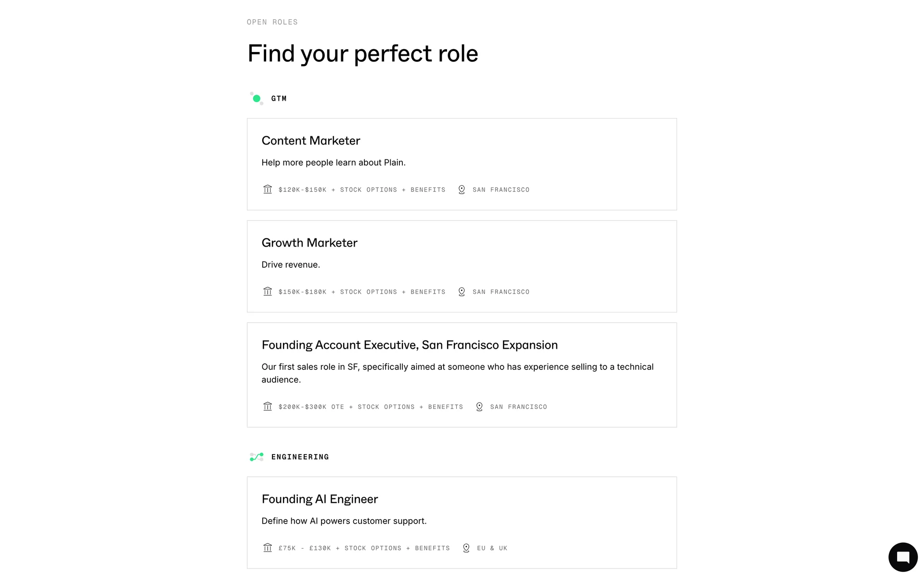Click the ENGINEERING section label
The width and height of the screenshot is (924, 578).
pos(300,457)
